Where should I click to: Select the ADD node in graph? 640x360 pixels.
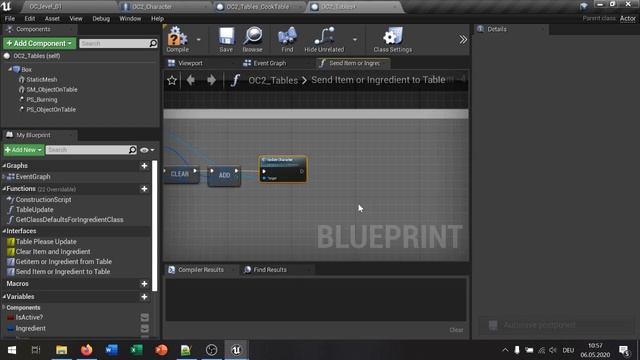point(224,176)
